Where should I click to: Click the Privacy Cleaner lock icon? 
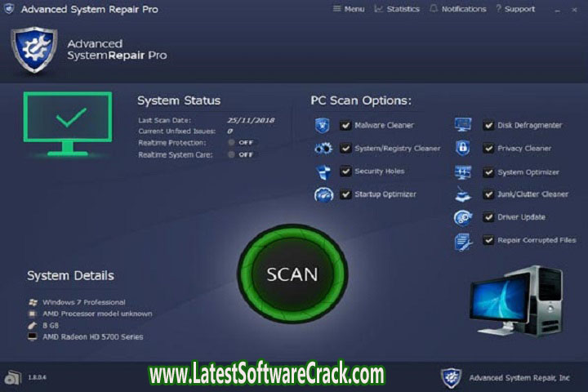coord(463,149)
